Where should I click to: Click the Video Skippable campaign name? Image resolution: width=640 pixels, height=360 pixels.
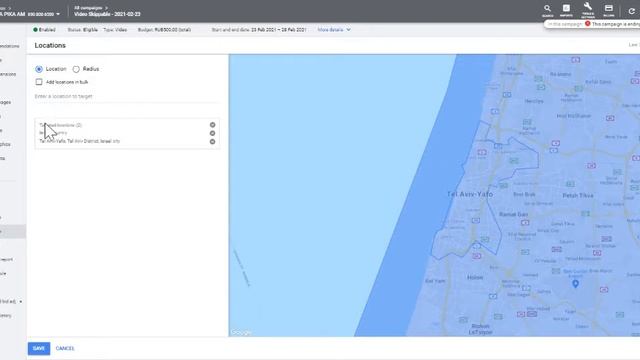[107, 14]
